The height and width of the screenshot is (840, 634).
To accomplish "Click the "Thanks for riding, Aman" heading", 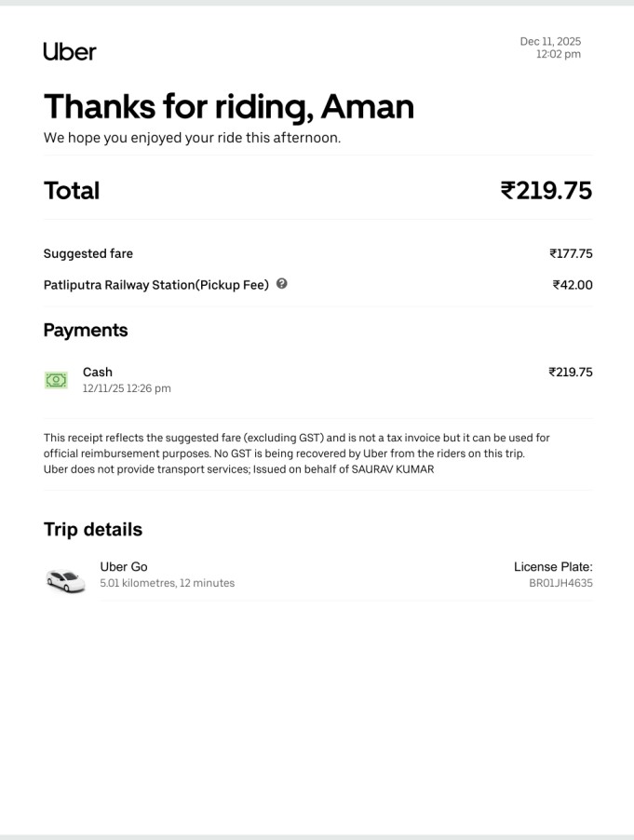I will [x=228, y=106].
